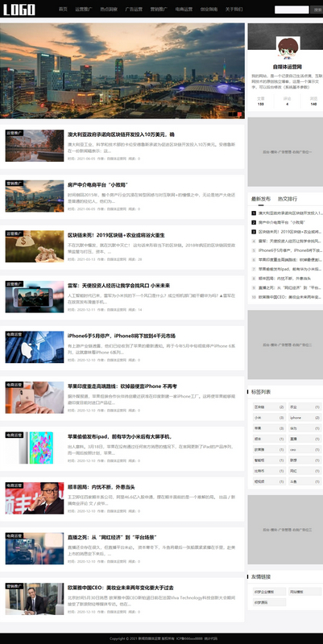
Task: Switch to the 热文排行 tab
Action: [288, 199]
